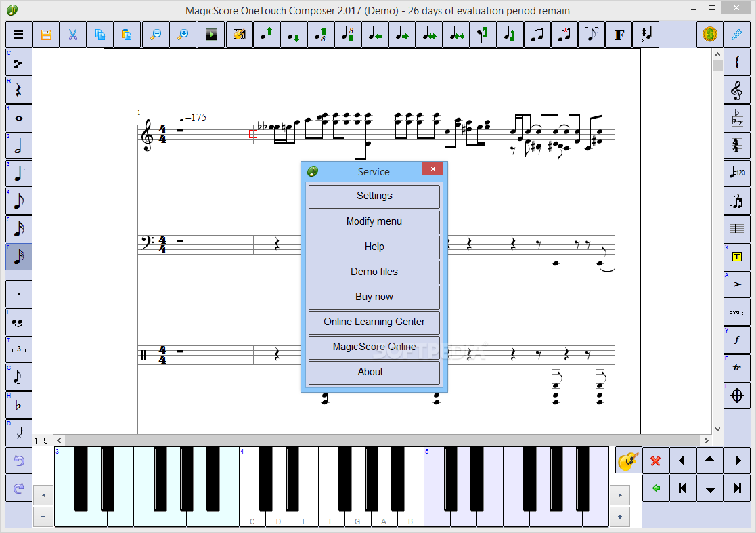
Task: Open Help from Service dialog
Action: coord(374,247)
